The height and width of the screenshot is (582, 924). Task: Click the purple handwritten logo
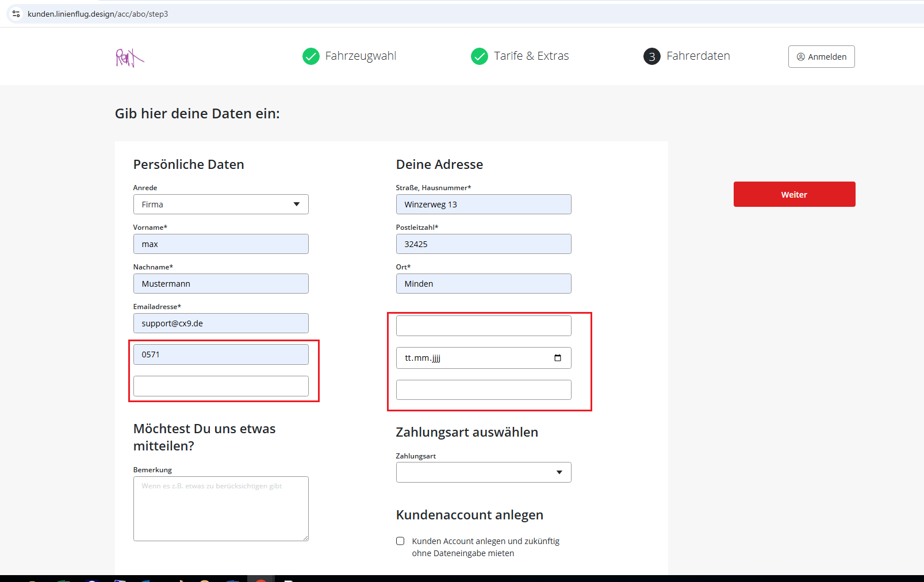[x=129, y=57]
